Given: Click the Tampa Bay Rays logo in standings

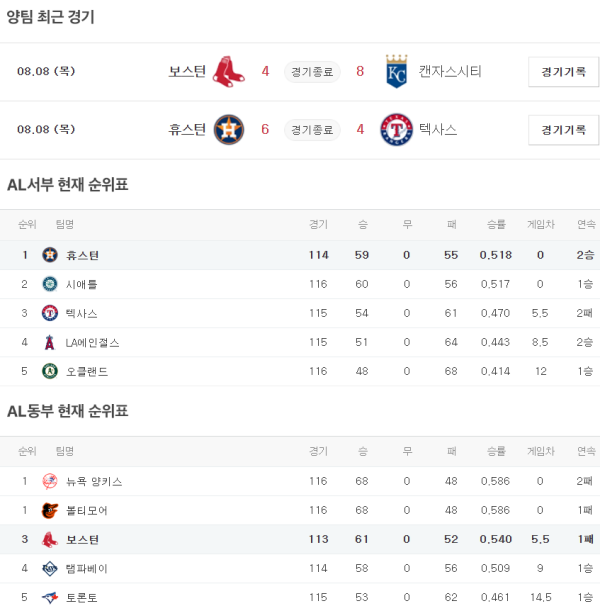Looking at the screenshot, I should [x=50, y=568].
